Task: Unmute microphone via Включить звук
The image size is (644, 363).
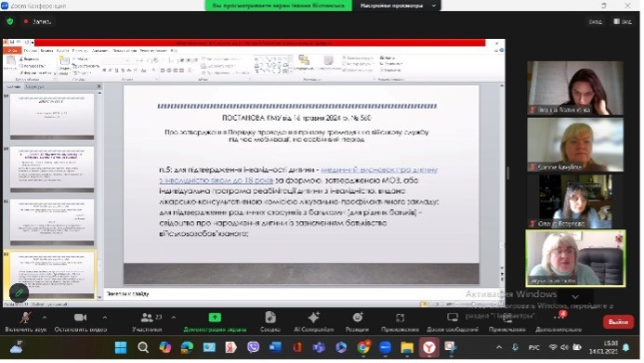Action: coord(25,321)
